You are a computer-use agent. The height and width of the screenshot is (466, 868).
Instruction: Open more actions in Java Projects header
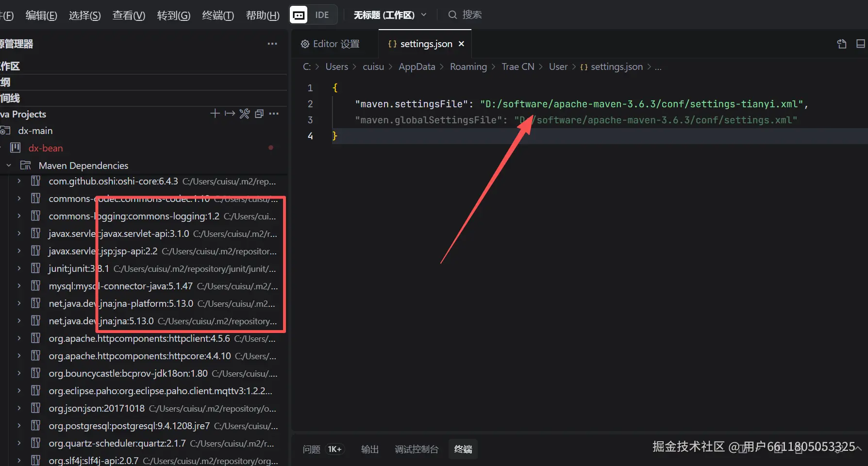click(x=274, y=114)
